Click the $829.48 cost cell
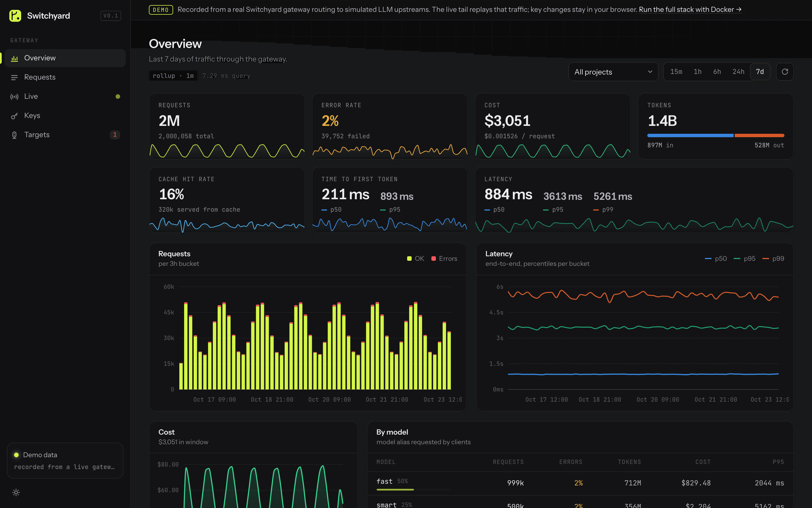Viewport: 812px width, 508px height. point(696,483)
